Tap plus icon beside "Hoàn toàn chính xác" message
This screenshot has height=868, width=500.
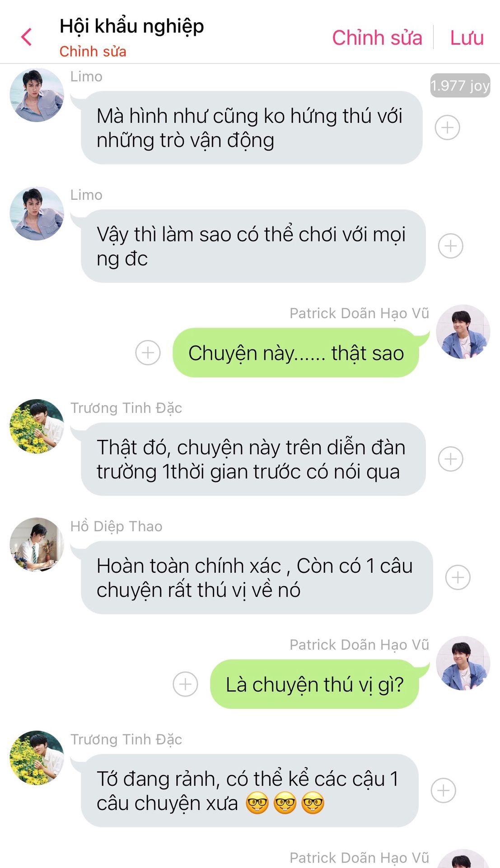coord(458,577)
